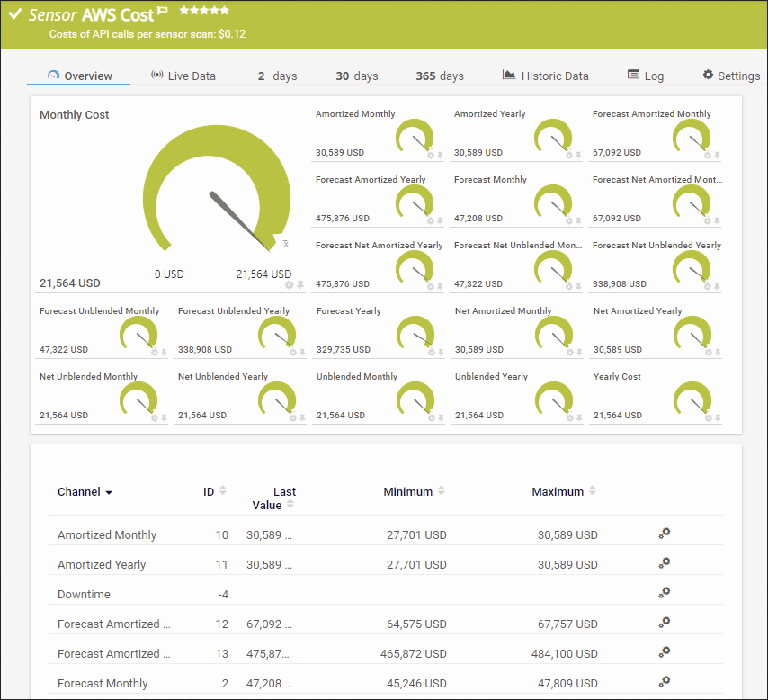Open the gear icon in the Forecast Monthly row

[x=664, y=682]
